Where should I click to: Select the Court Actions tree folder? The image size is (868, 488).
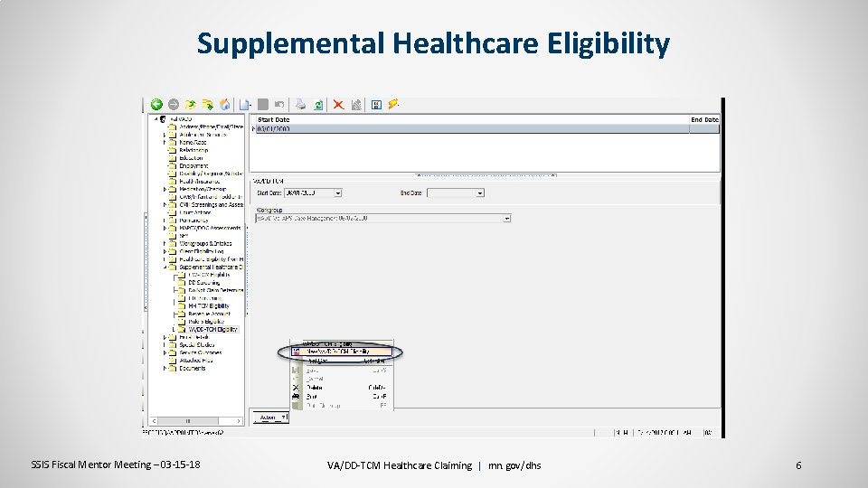195,212
